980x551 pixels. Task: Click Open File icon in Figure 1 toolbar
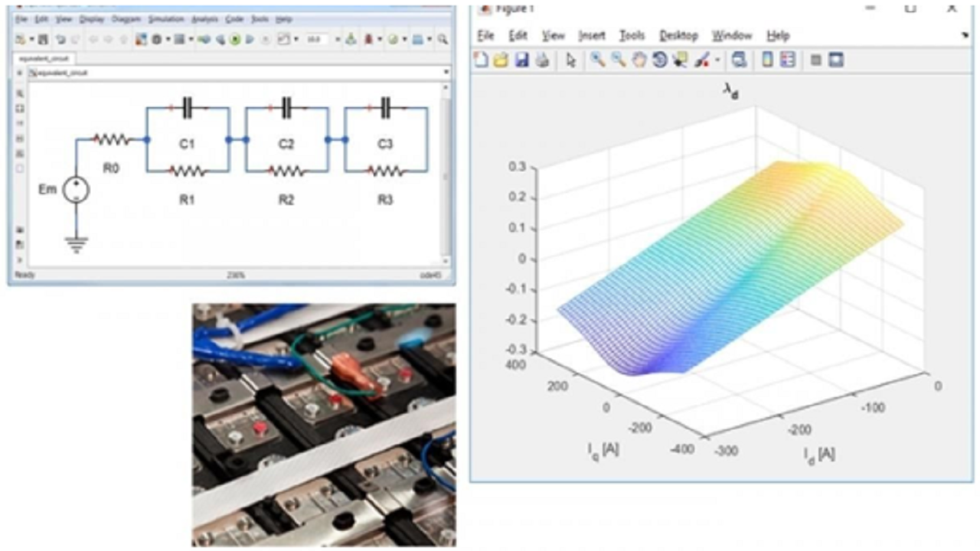click(x=501, y=60)
